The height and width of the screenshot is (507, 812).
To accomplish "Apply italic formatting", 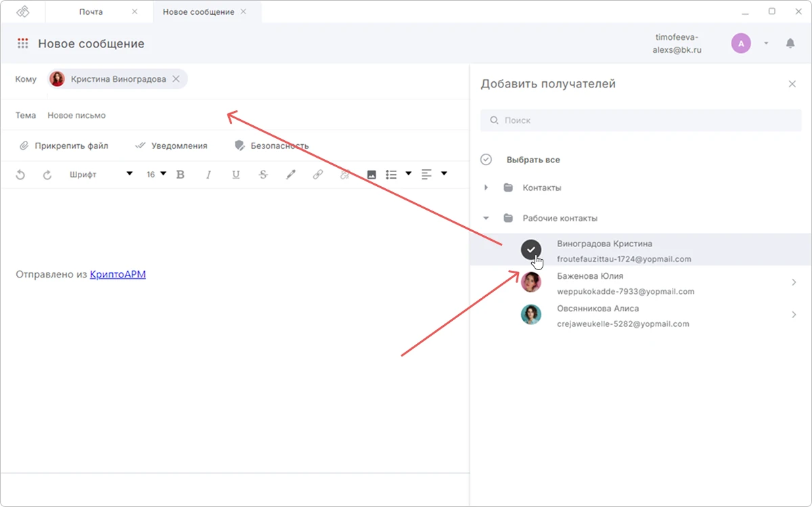I will pyautogui.click(x=208, y=175).
